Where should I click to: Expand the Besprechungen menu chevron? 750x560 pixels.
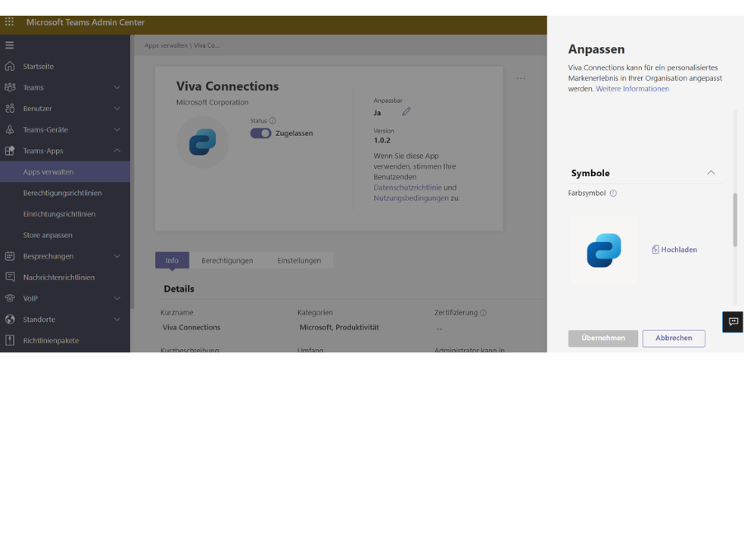coord(117,256)
